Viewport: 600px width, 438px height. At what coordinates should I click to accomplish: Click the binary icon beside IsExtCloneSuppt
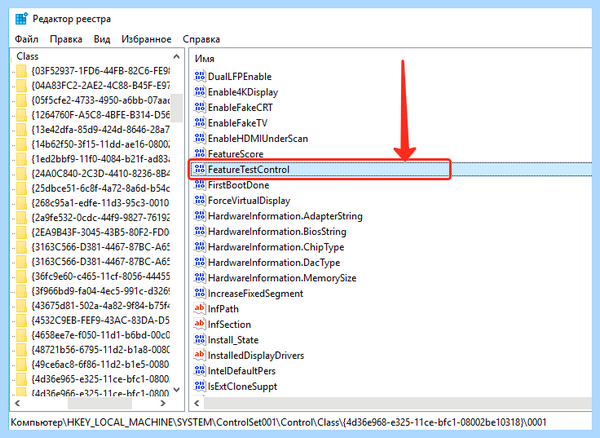click(x=199, y=386)
